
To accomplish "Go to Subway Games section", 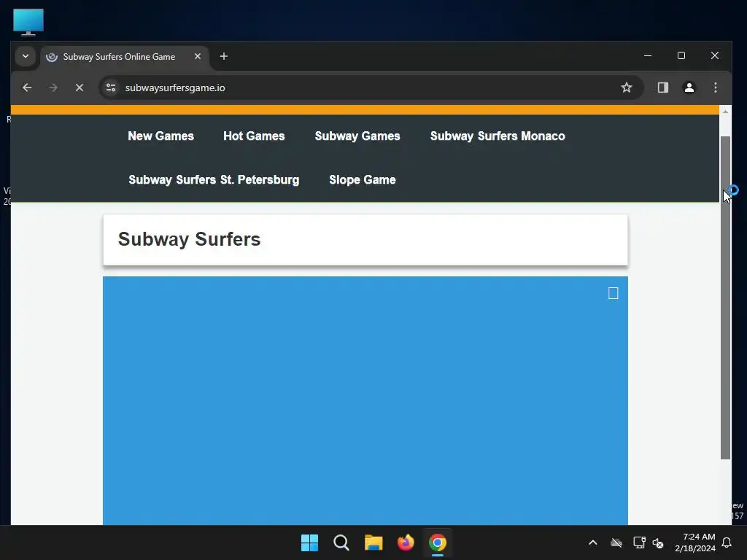I will click(x=357, y=136).
